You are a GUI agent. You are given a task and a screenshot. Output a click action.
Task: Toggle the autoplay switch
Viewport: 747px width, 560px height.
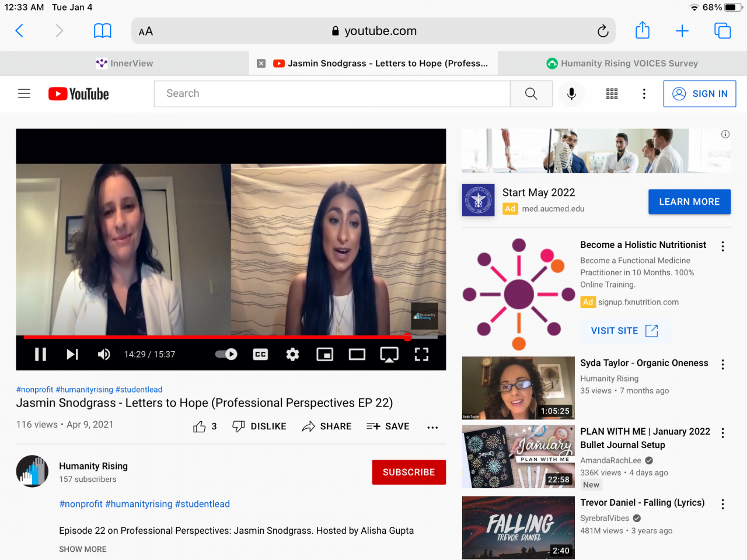(x=226, y=354)
